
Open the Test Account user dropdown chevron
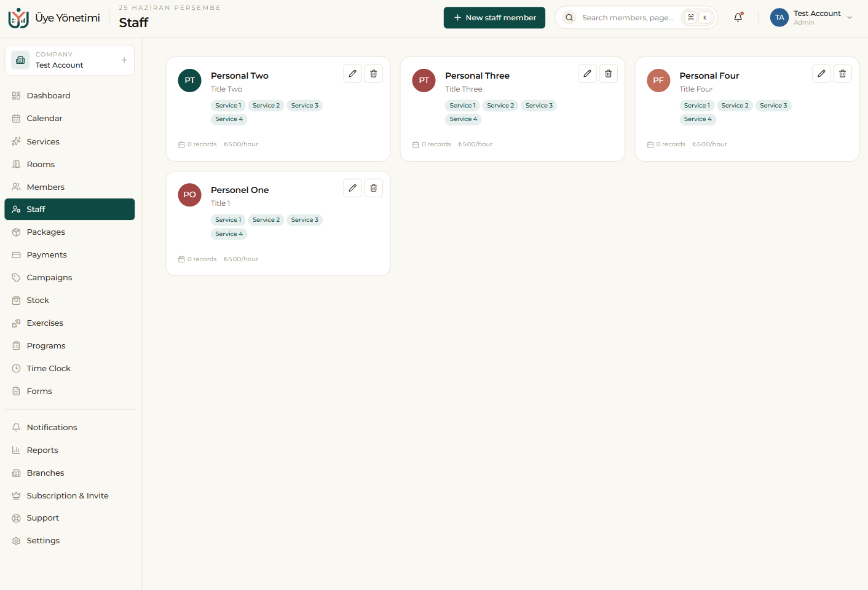point(850,18)
